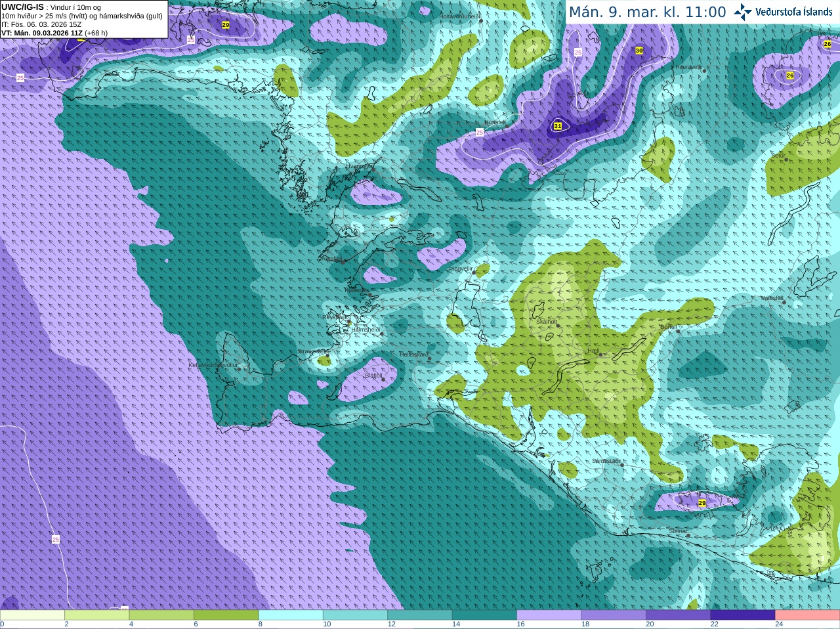
Task: Click the 25 contour label in southwest ocean
Action: point(56,539)
